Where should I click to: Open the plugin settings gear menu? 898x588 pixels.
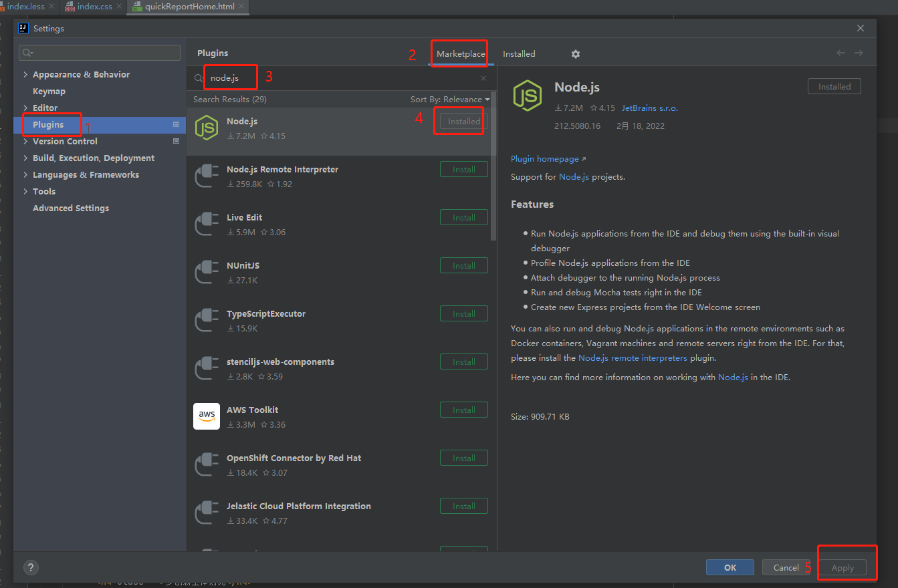click(575, 53)
